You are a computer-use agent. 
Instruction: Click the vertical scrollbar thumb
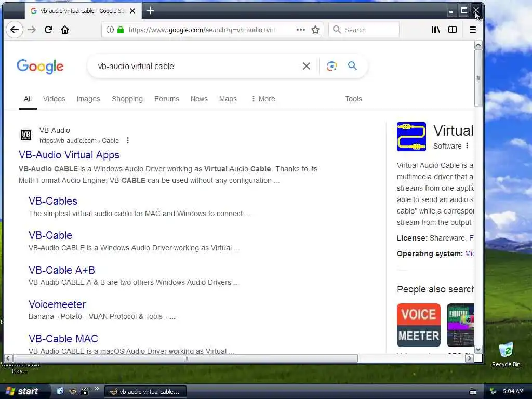click(478, 78)
